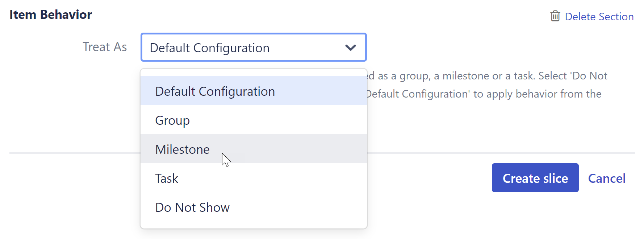Click the Treat As field label
This screenshot has height=239, width=644.
105,46
